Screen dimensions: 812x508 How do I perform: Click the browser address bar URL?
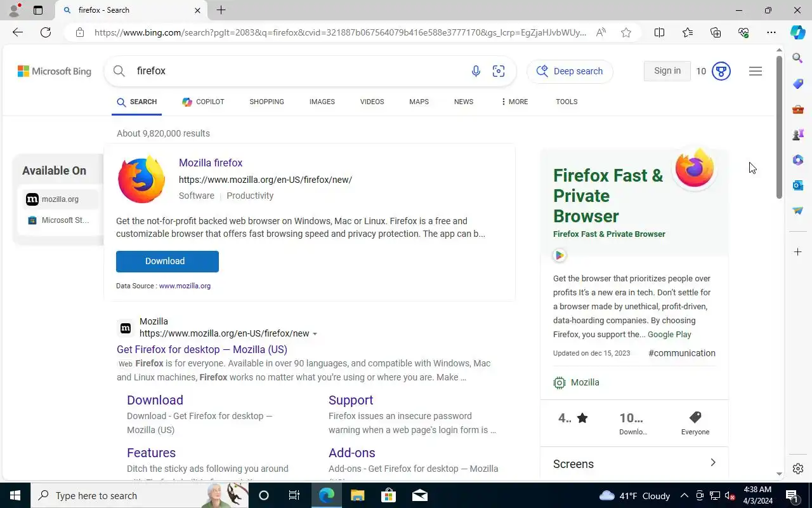(x=341, y=32)
